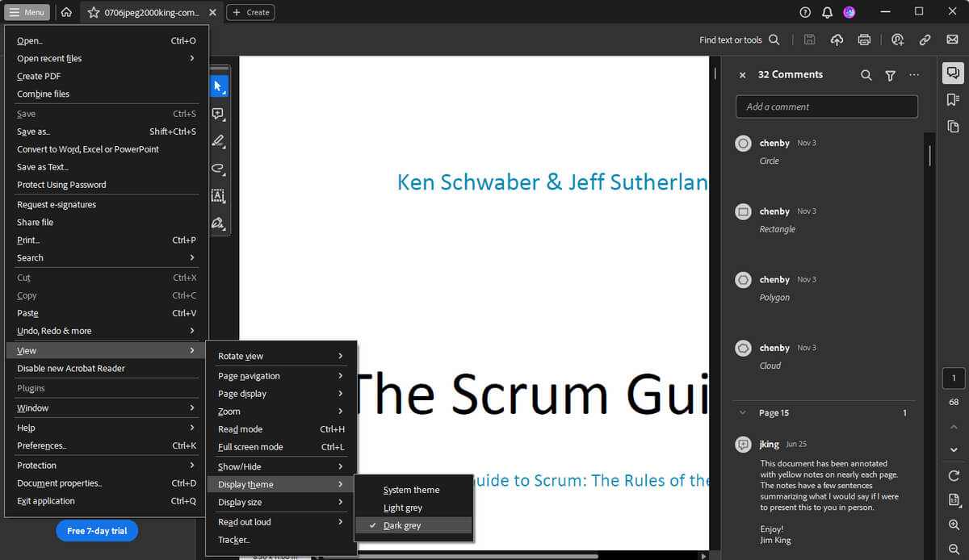Pick the Highlight tool in the toolbar
This screenshot has width=969, height=560.
click(219, 141)
